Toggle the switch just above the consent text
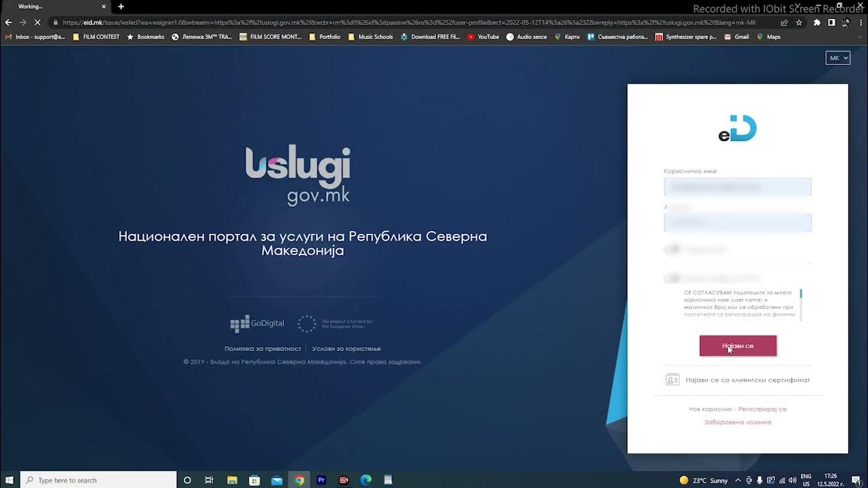This screenshot has width=868, height=488. 673,278
